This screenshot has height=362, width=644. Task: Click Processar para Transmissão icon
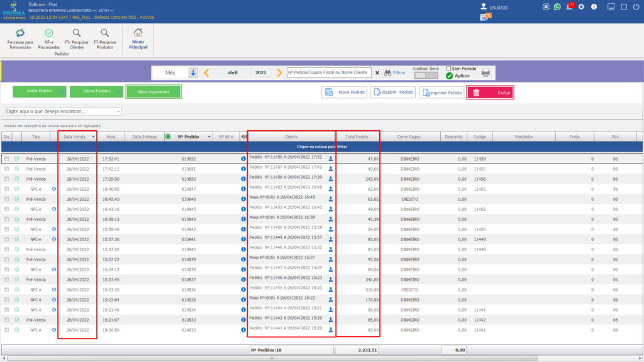[19, 33]
